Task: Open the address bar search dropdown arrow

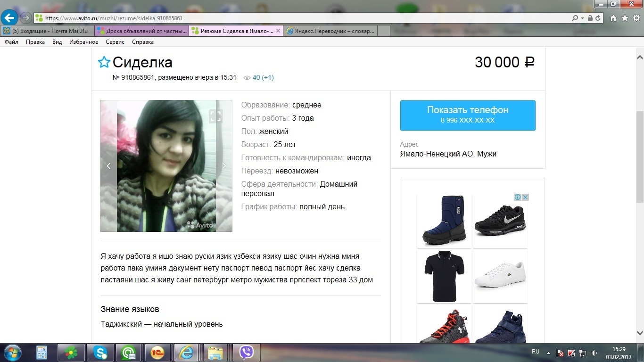Action: tap(582, 18)
